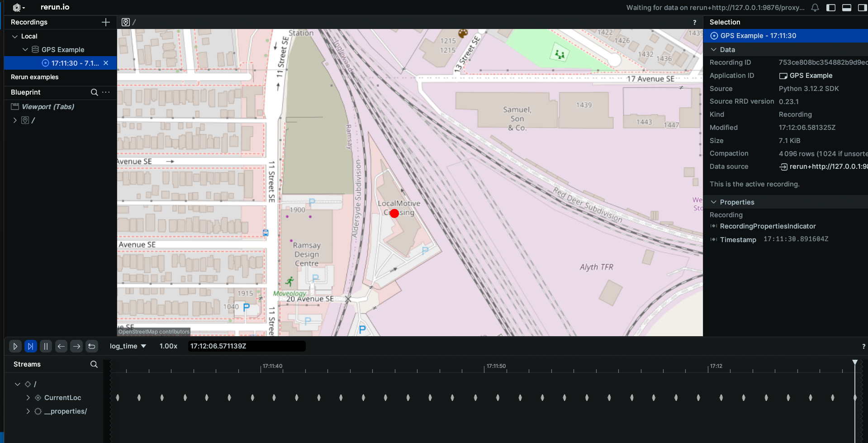Click the add recording plus icon
Viewport: 868px width, 443px height.
click(x=106, y=22)
